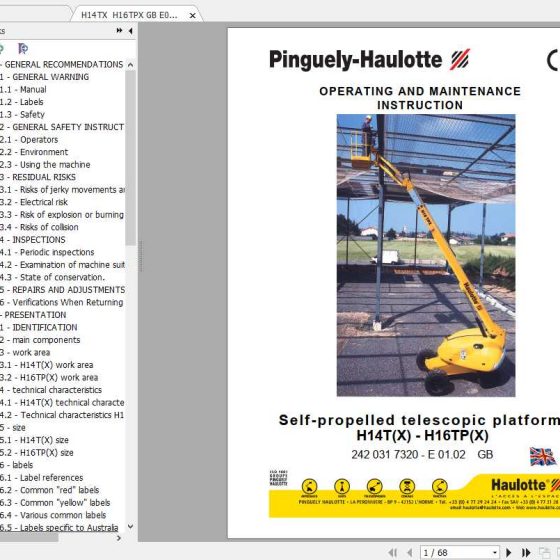This screenshot has width=560, height=560.
Task: Click the telescopic platform cover photo
Action: (426, 255)
